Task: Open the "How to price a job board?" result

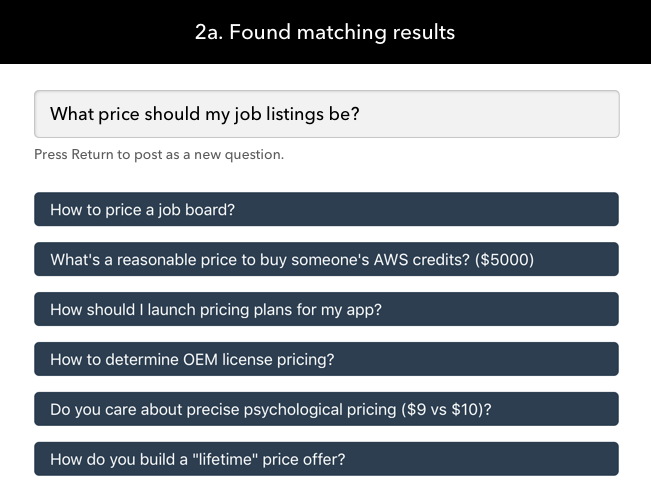Action: [326, 210]
